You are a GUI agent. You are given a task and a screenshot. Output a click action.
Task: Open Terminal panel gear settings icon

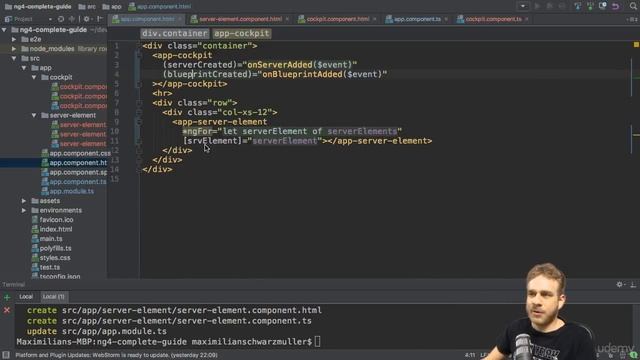620,284
